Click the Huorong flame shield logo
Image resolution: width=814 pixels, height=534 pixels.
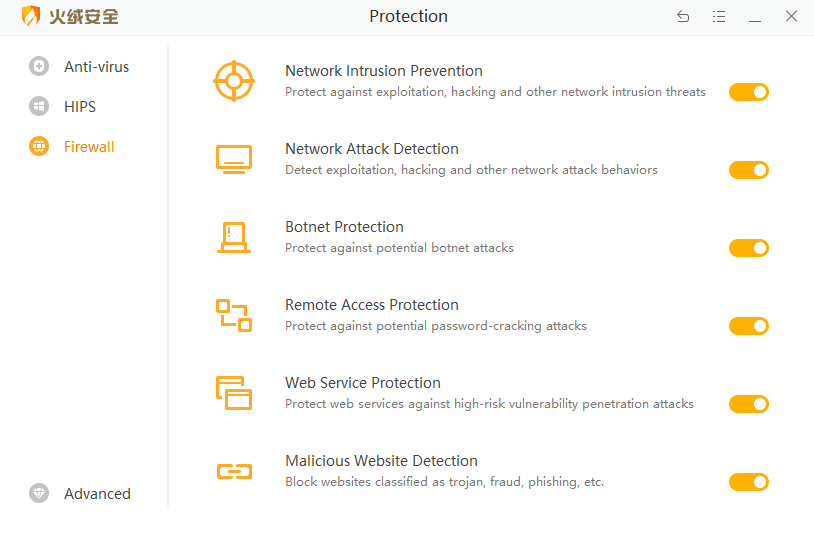click(31, 16)
